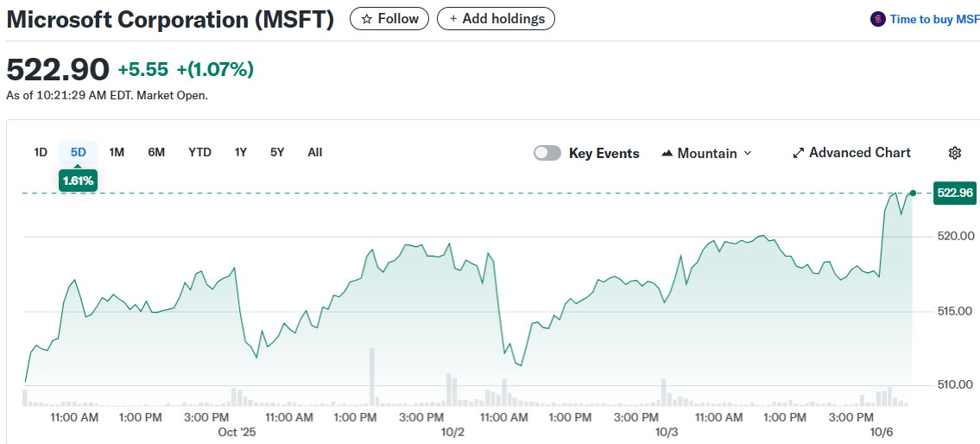
Task: Switch chart to 1M range
Action: pyautogui.click(x=117, y=152)
